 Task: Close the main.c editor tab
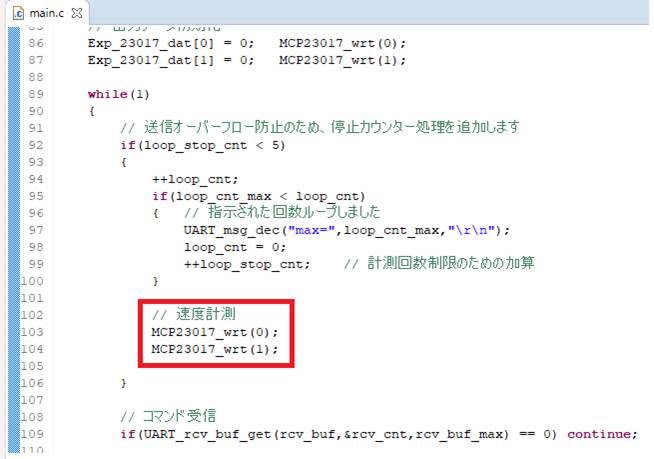point(78,12)
